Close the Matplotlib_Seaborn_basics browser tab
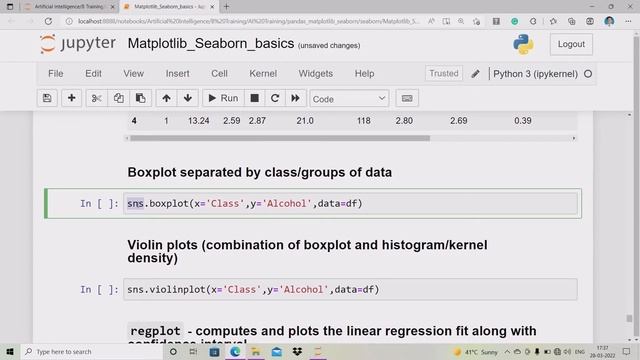 click(212, 7)
